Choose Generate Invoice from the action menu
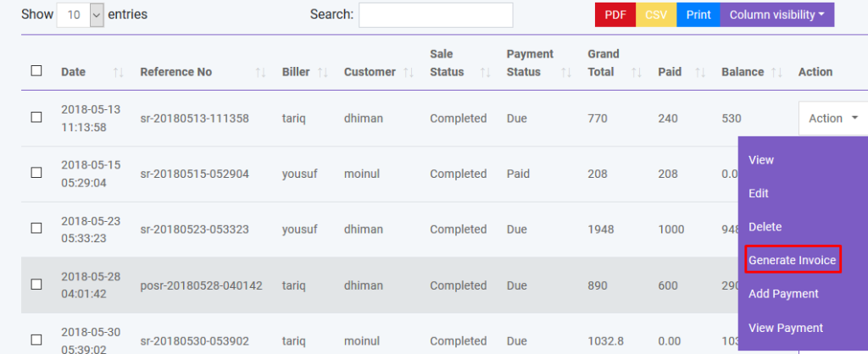 pos(792,260)
